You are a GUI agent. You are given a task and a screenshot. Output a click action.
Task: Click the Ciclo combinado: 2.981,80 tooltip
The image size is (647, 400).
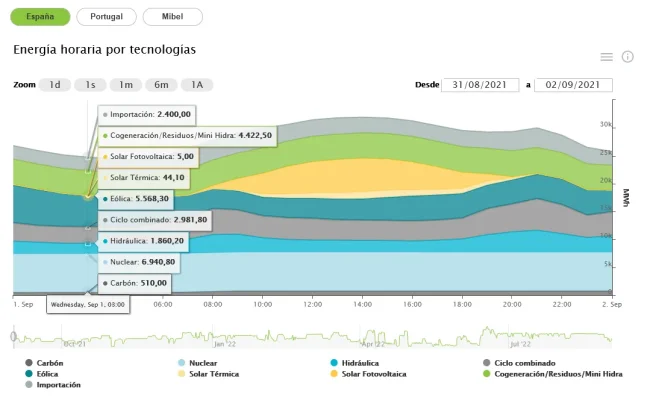(155, 220)
